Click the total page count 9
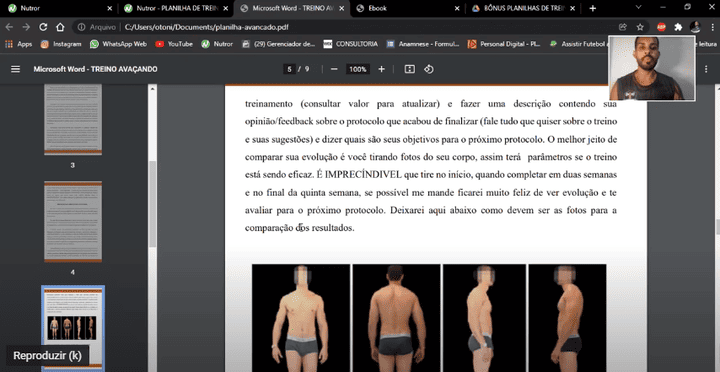Image resolution: width=720 pixels, height=372 pixels. click(x=307, y=69)
